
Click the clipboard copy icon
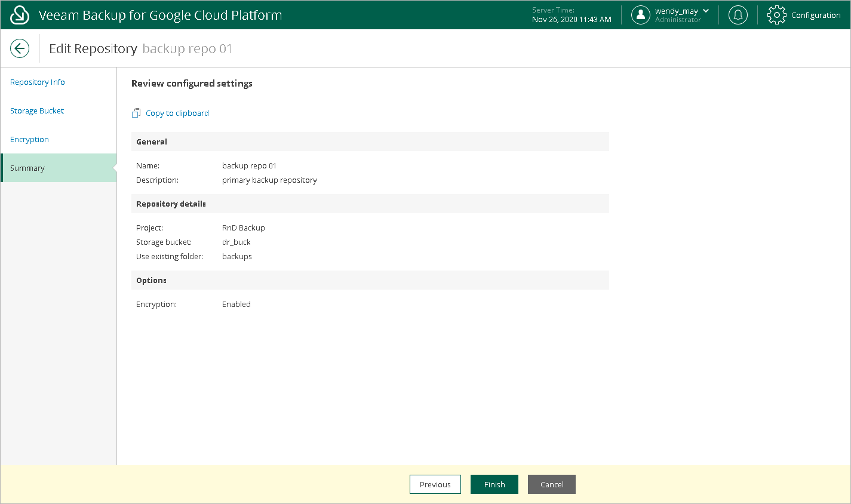[136, 113]
